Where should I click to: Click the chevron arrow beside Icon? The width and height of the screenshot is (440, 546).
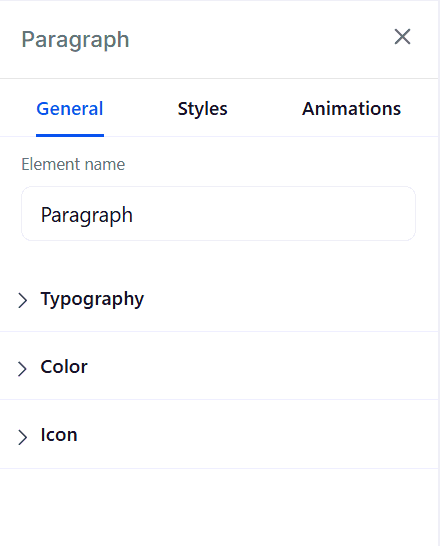23,437
